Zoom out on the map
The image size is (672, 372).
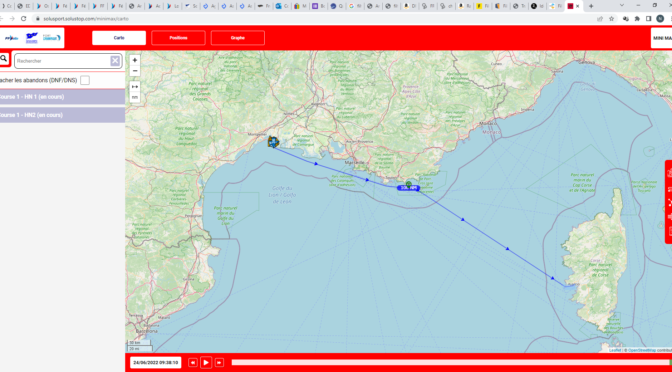click(x=135, y=71)
